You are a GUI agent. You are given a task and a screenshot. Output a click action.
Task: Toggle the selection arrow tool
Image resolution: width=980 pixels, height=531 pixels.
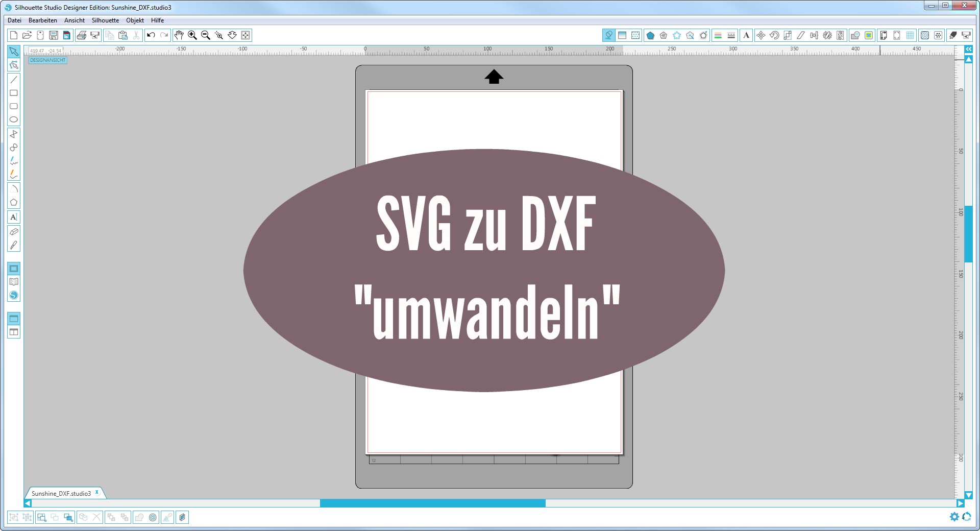[x=14, y=51]
